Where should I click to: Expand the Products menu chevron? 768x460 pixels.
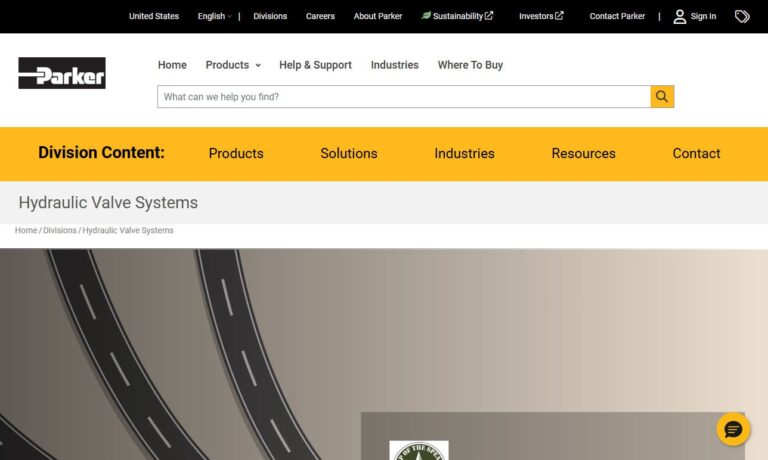[258, 65]
